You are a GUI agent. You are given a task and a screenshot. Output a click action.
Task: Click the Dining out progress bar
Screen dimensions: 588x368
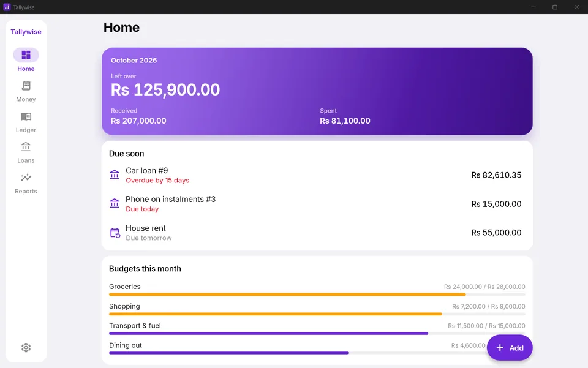tap(298, 353)
